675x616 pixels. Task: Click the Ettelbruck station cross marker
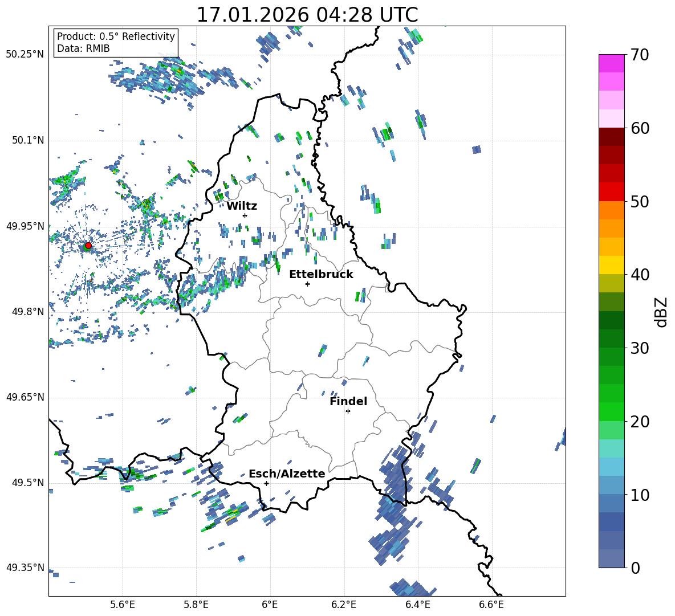point(307,284)
